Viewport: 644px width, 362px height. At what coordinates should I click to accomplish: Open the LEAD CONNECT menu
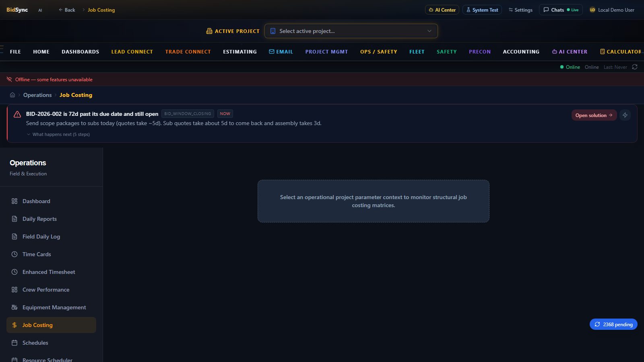[x=132, y=51]
